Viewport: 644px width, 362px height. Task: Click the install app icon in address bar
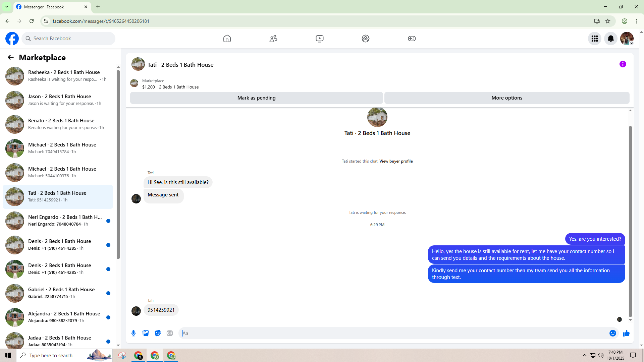pyautogui.click(x=597, y=21)
